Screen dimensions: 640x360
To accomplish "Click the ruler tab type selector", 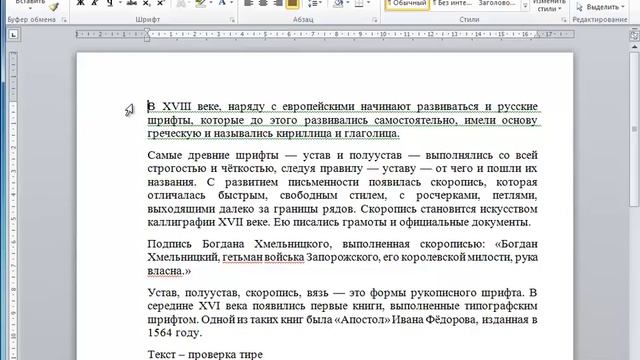I will click(x=13, y=35).
